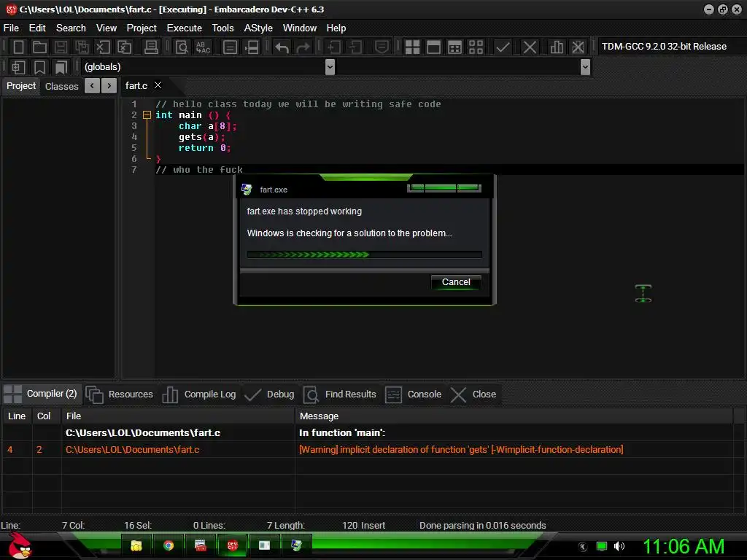Click the unindent icon left of the shield icon

point(355,47)
